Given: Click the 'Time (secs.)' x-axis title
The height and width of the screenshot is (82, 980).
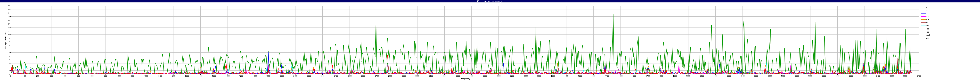Looking at the screenshot, I should point(465,79).
